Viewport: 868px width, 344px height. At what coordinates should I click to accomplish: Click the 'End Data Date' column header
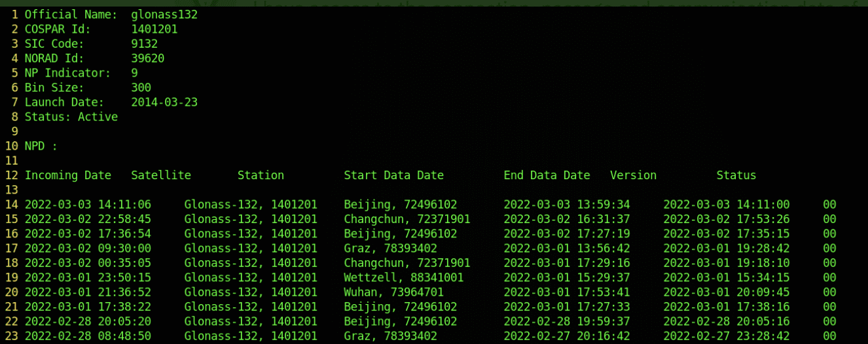pos(547,175)
